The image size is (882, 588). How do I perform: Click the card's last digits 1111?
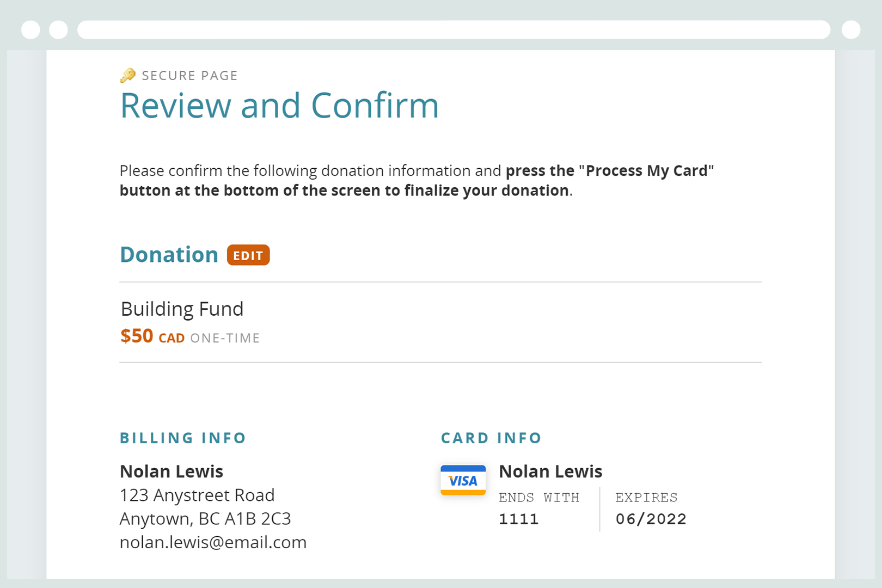[x=519, y=519]
